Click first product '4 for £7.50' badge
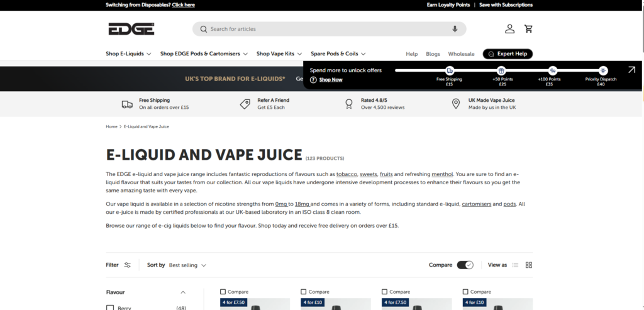Image resolution: width=644 pixels, height=310 pixels. [x=234, y=302]
